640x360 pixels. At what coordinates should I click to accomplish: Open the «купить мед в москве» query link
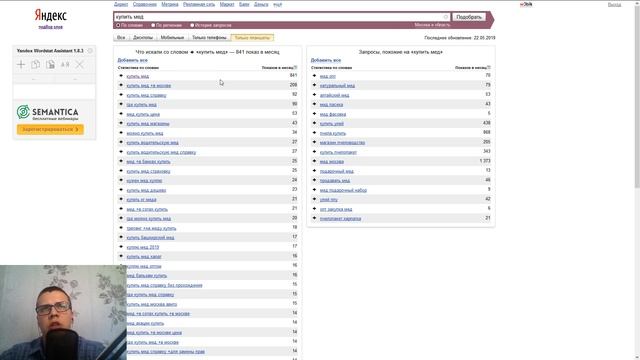[149, 85]
